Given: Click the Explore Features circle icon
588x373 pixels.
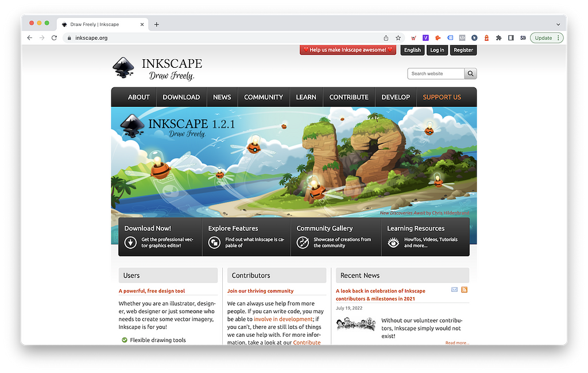Looking at the screenshot, I should pos(214,243).
